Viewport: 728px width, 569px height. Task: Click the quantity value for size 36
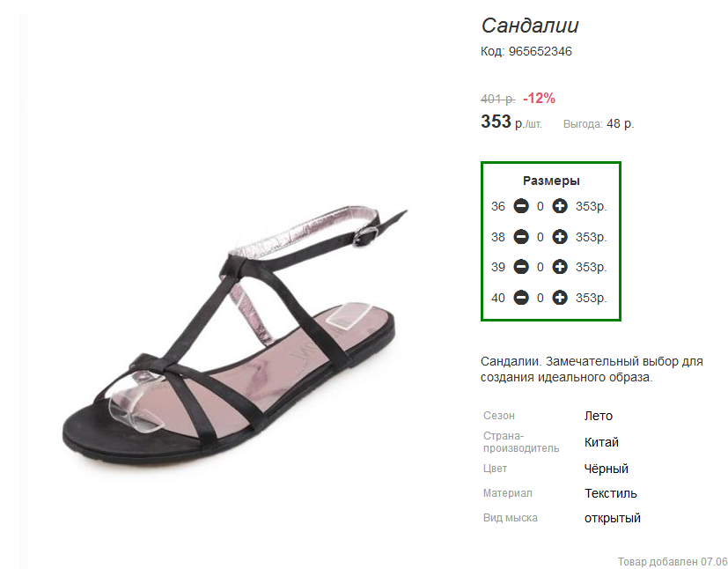(540, 207)
